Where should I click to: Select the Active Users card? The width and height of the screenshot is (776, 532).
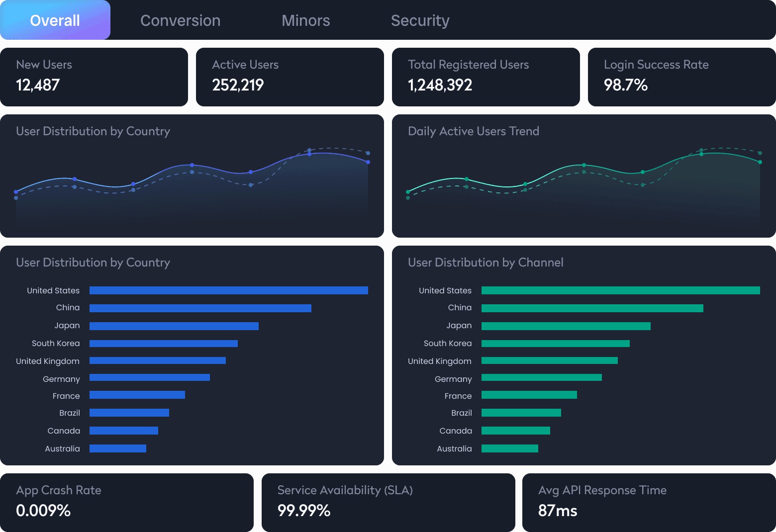click(x=290, y=77)
